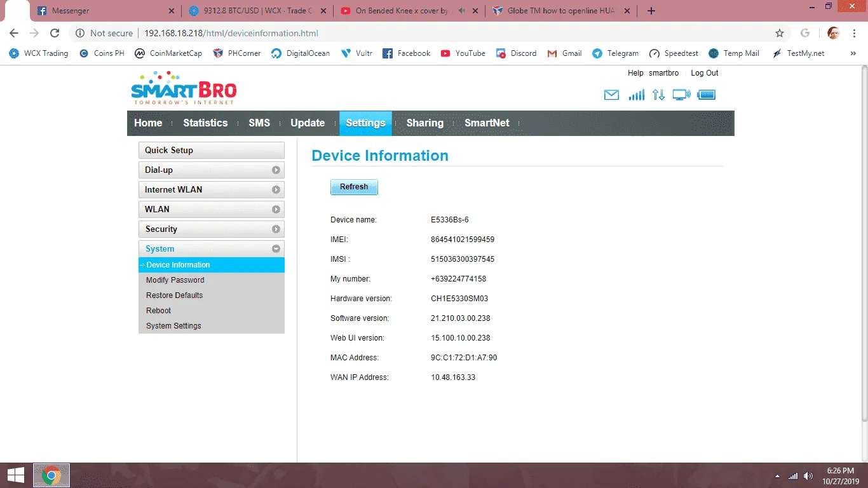This screenshot has width=868, height=488.
Task: Select Reboot under System
Action: coord(211,311)
